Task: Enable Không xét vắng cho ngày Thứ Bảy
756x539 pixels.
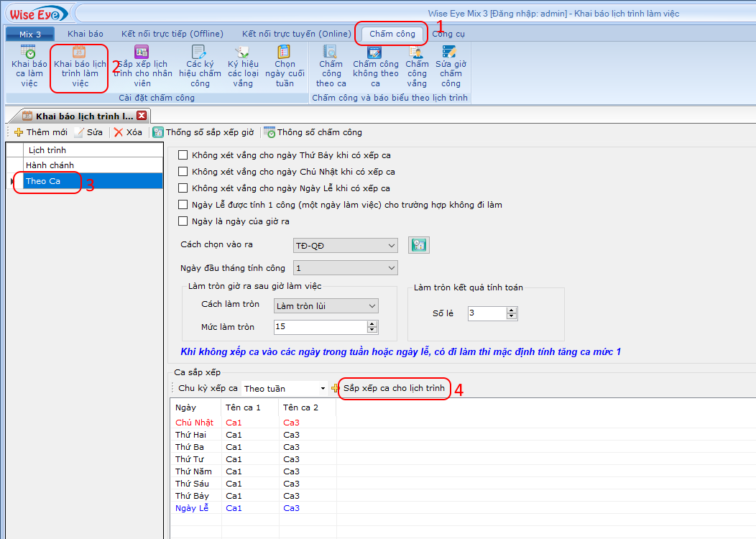Action: tap(183, 155)
